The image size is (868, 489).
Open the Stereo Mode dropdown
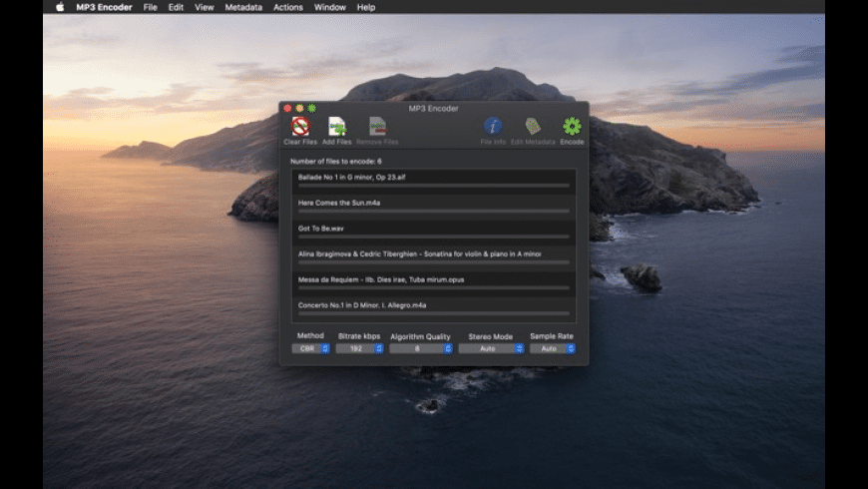[491, 348]
